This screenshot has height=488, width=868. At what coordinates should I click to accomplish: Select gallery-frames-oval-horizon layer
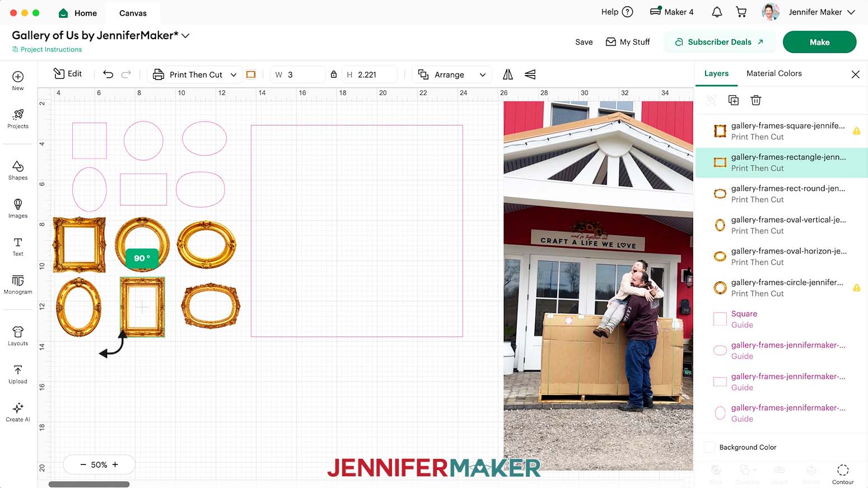pos(781,256)
